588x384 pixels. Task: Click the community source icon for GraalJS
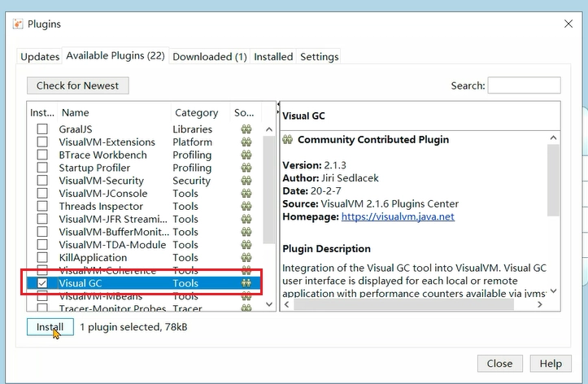pos(246,129)
